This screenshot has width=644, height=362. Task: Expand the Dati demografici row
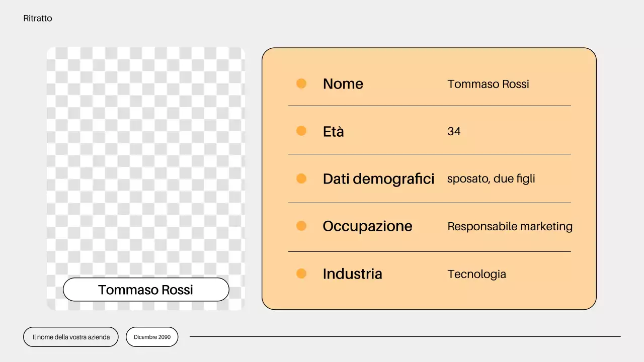(378, 178)
